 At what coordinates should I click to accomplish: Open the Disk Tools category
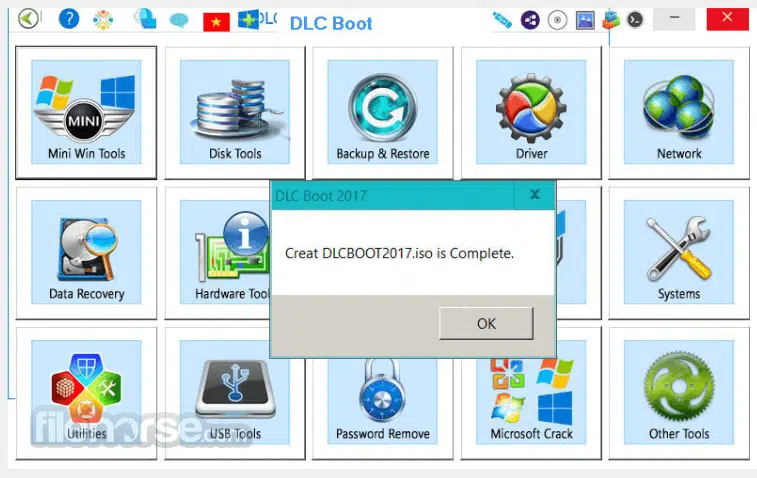[235, 112]
